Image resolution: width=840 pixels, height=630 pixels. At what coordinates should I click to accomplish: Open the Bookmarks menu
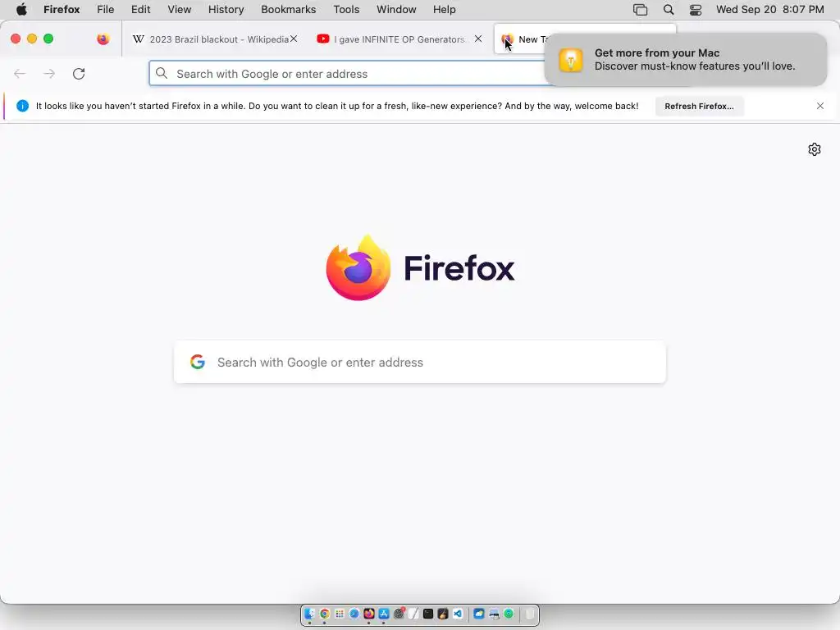tap(289, 9)
